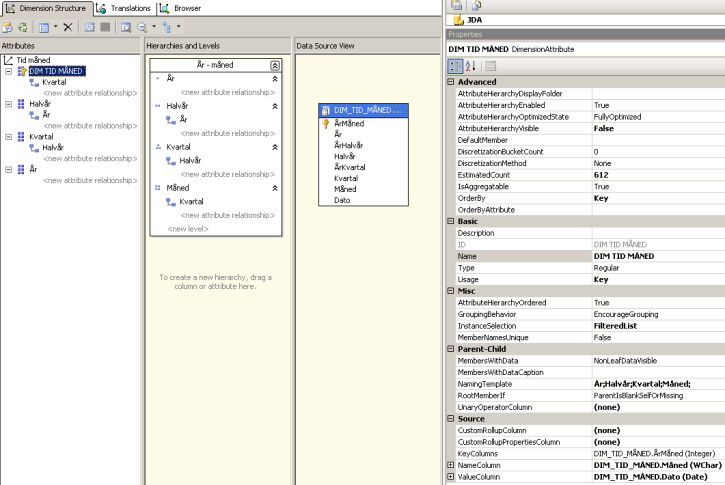Click the relationship icon beside Halvår under the Kvartal level
The image size is (725, 485).
[171, 161]
